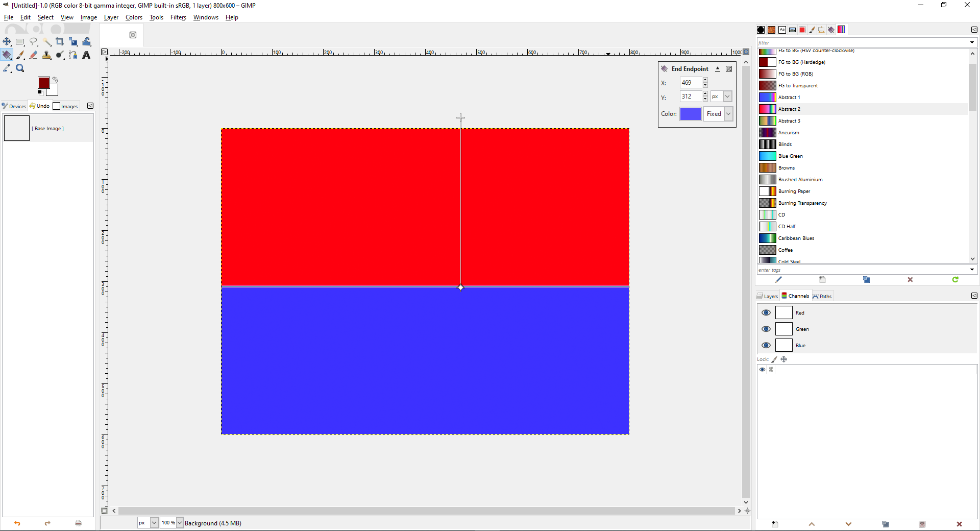Screen dimensions: 980x531
Task: Switch to the Images tab
Action: pos(66,106)
